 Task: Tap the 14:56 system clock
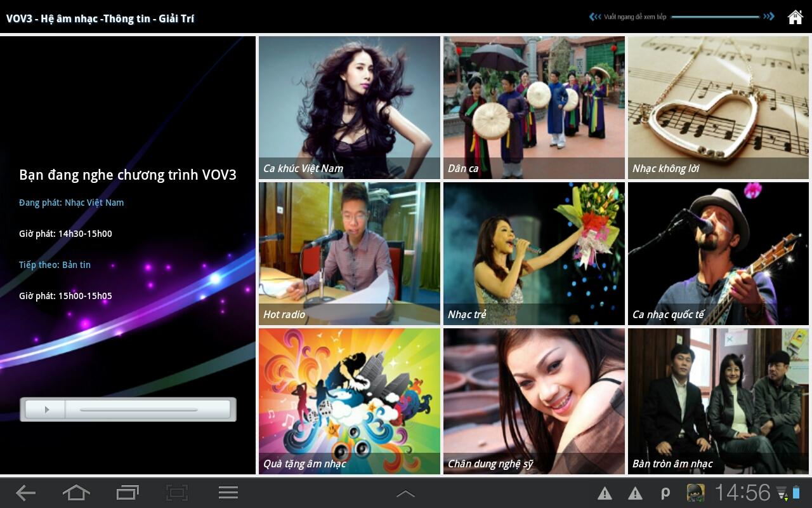pos(742,493)
